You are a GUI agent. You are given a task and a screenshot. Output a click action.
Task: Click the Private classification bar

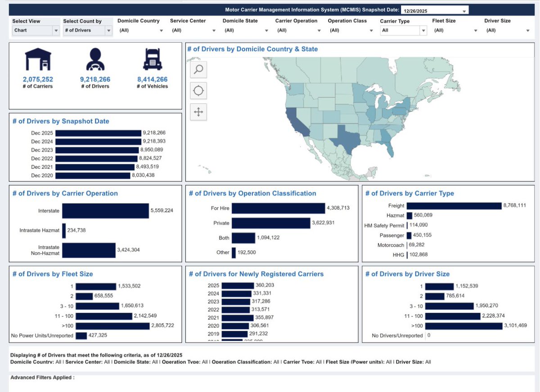[271, 223]
